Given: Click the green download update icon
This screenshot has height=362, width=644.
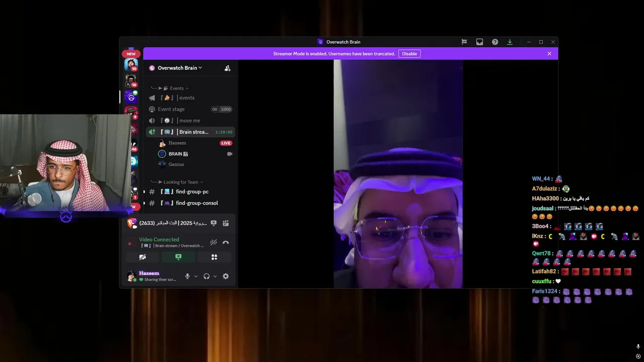Looking at the screenshot, I should pyautogui.click(x=510, y=42).
